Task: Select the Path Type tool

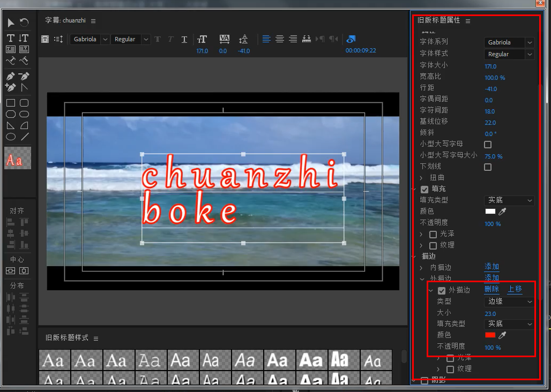Action: click(11, 61)
